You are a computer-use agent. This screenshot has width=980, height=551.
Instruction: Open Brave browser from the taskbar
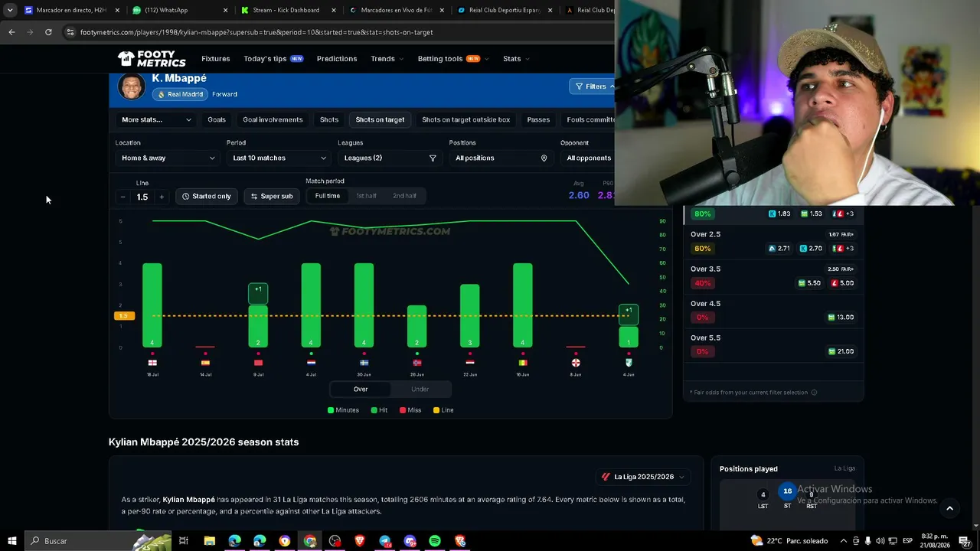(360, 541)
